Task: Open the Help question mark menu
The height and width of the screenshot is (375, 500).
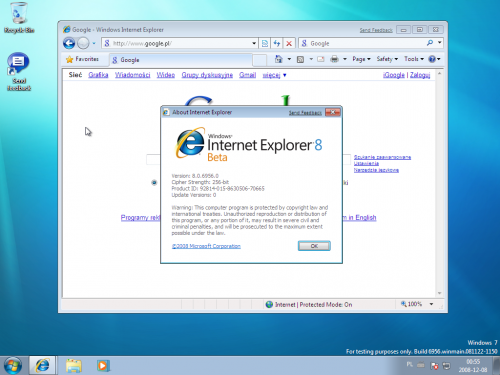Action: [x=434, y=59]
